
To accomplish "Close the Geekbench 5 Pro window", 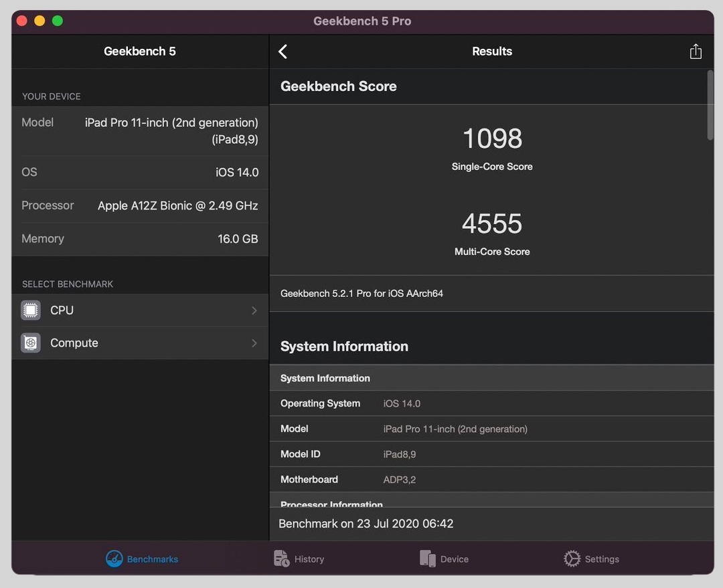I will click(x=21, y=21).
